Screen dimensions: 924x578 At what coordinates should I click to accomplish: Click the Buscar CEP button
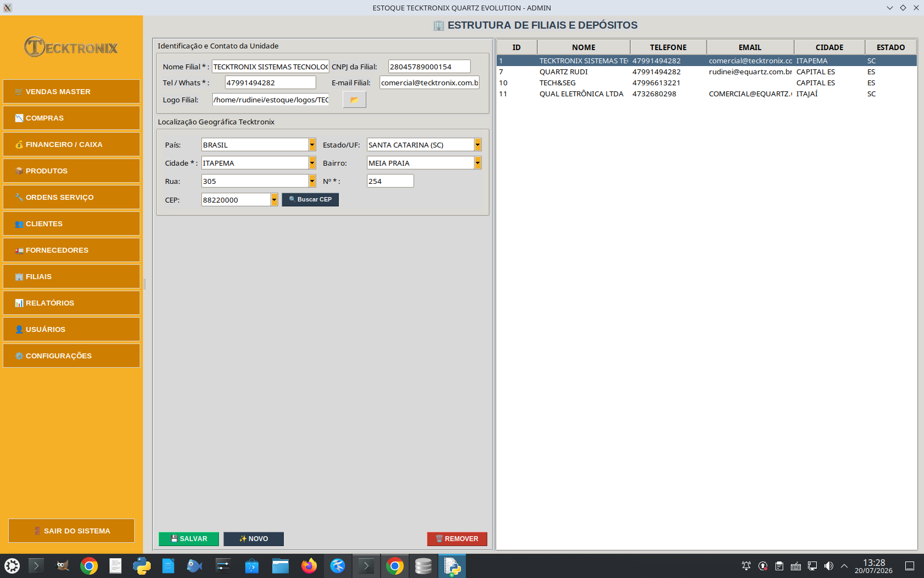pyautogui.click(x=310, y=199)
